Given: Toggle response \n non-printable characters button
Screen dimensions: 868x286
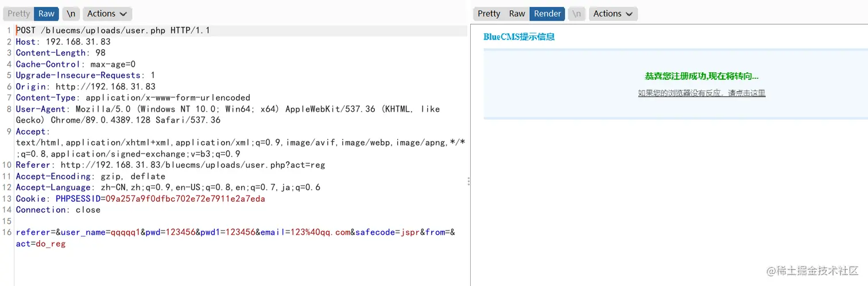Looking at the screenshot, I should [577, 14].
